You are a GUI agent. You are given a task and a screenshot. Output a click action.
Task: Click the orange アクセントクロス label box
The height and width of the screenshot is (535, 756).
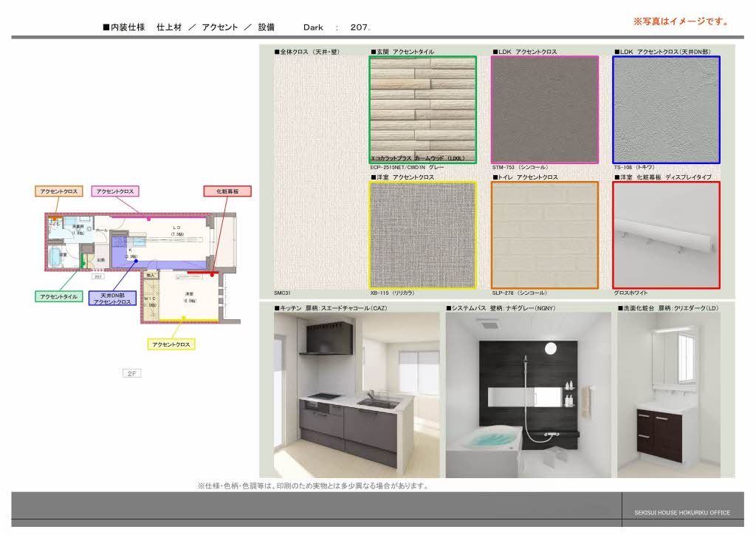coord(59,191)
